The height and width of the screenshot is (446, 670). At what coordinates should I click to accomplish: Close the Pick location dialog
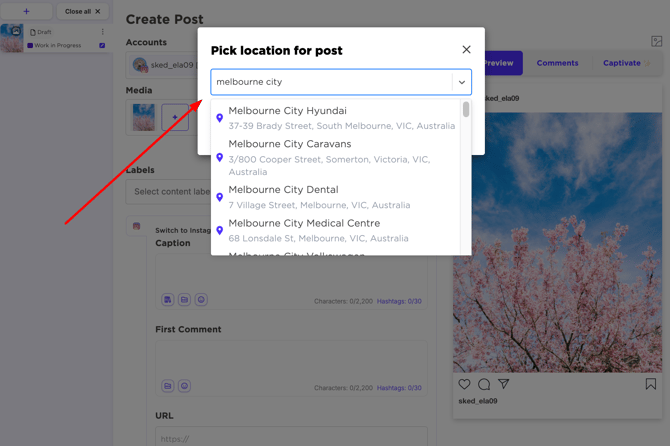[466, 50]
